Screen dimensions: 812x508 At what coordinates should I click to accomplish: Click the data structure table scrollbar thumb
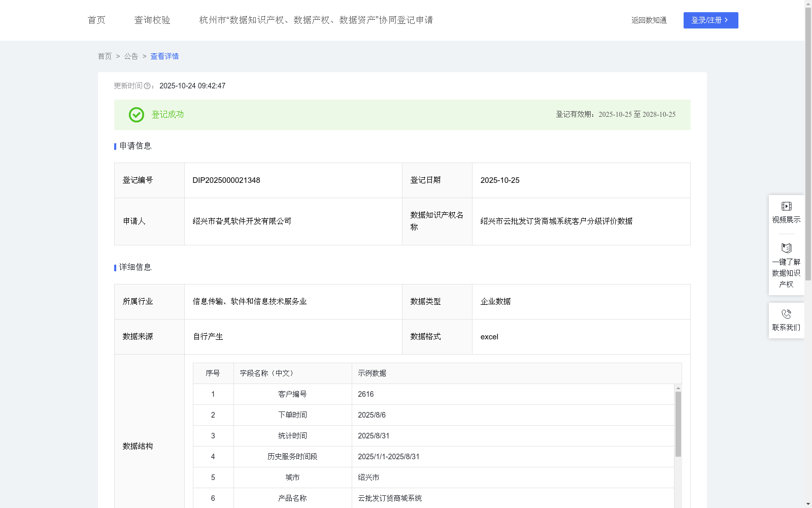tap(678, 424)
